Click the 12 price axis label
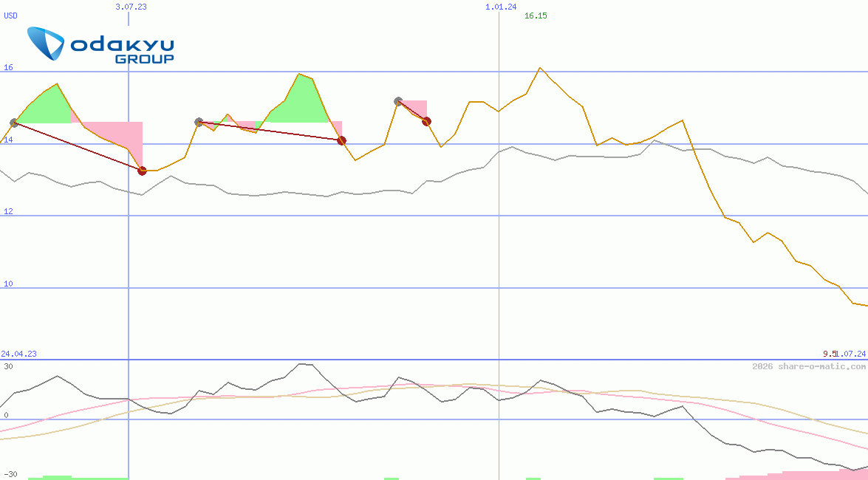Image resolution: width=868 pixels, height=480 pixels. 9,212
